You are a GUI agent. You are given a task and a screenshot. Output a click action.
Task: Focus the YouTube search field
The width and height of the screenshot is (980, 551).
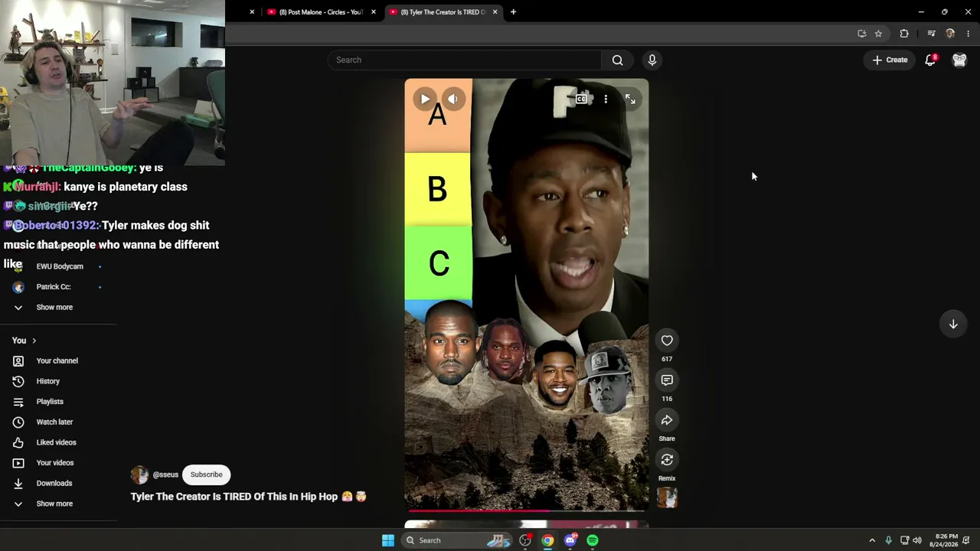tap(465, 60)
